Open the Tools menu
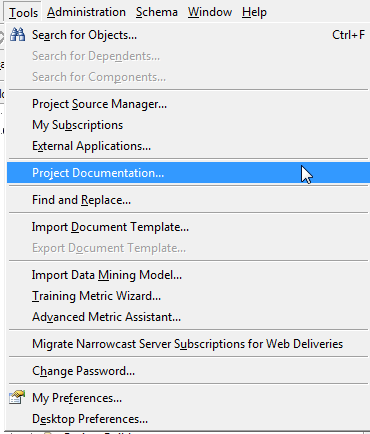 [x=23, y=12]
